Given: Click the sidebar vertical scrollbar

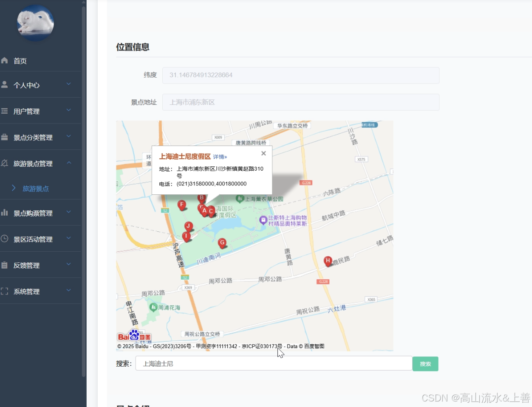Looking at the screenshot, I should [84, 191].
